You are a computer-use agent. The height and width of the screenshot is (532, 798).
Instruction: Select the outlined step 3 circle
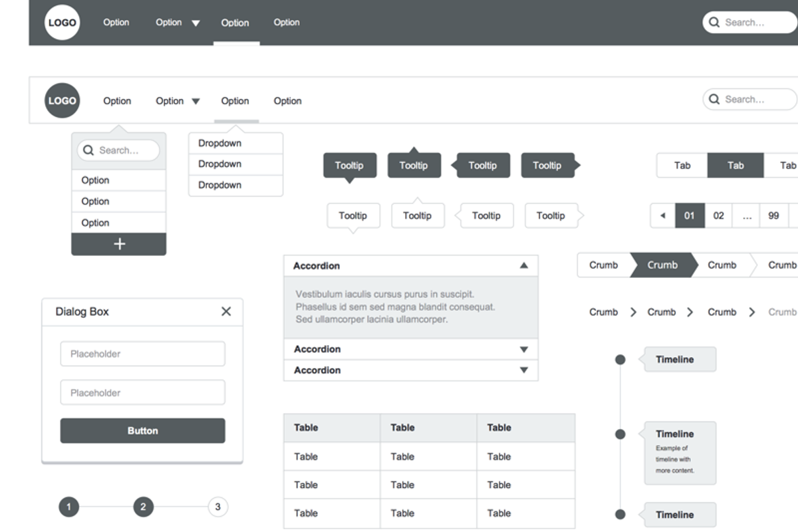coord(217,507)
